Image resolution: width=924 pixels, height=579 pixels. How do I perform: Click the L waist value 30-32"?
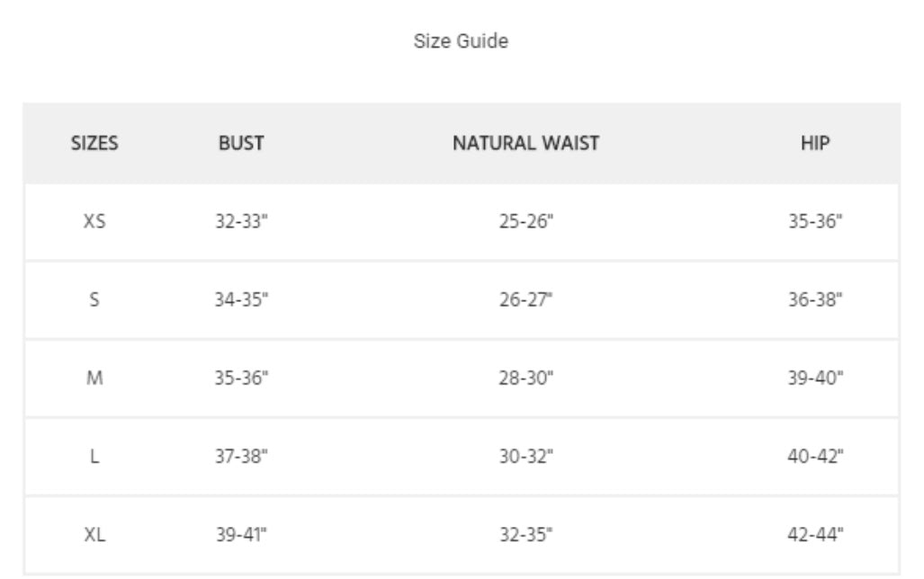coord(526,457)
